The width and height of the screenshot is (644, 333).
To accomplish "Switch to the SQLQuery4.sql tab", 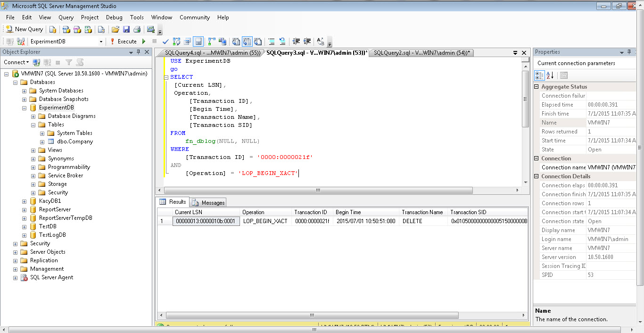I will pyautogui.click(x=212, y=53).
